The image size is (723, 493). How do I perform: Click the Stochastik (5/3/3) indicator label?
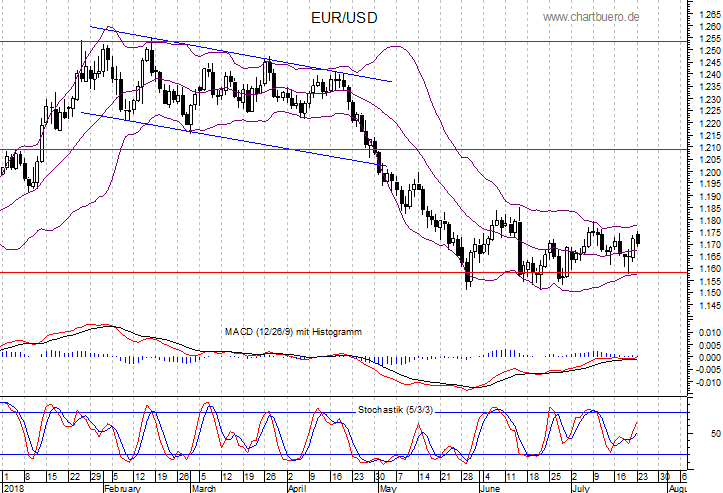pyautogui.click(x=395, y=410)
